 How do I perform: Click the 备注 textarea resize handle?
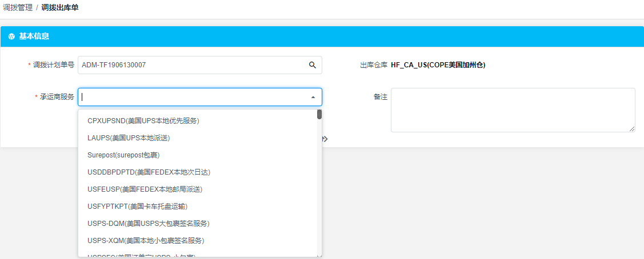[633, 129]
